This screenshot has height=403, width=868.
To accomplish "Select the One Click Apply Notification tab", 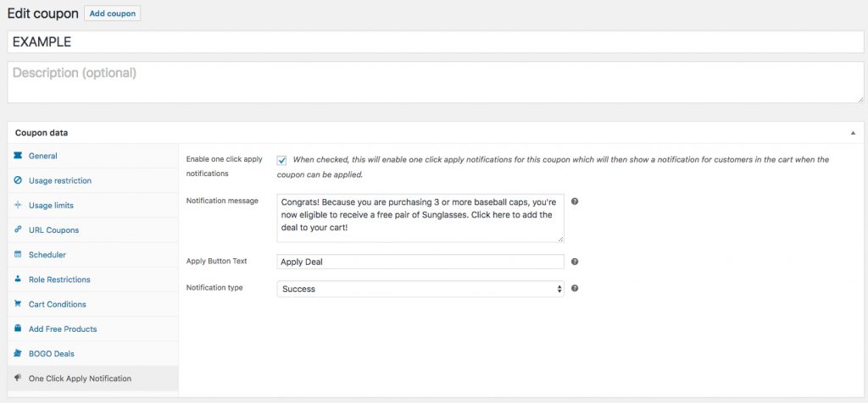I will (80, 378).
